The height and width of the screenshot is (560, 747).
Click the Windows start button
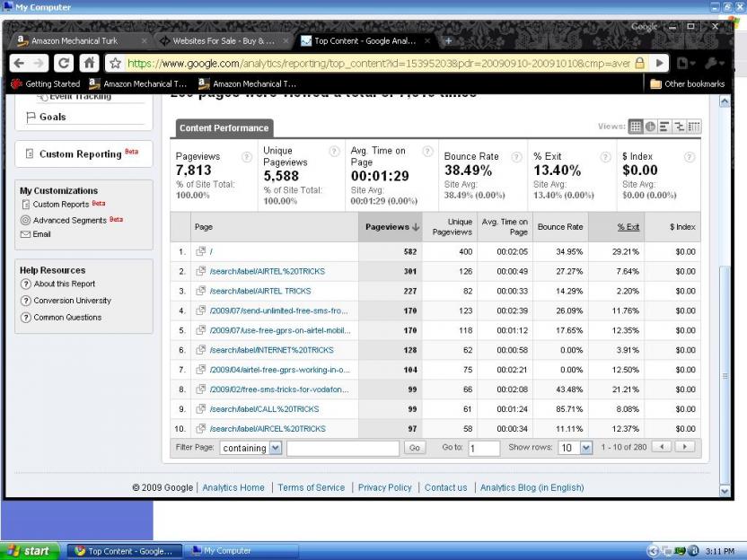click(x=31, y=551)
